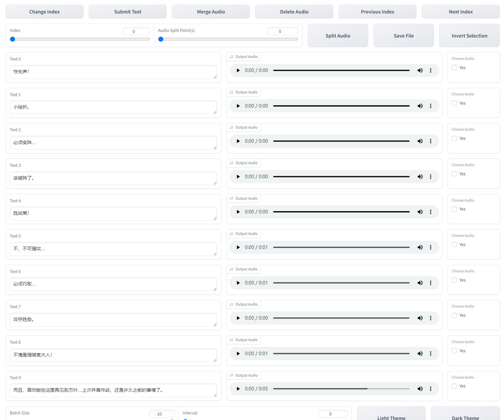Click the Change Index button
The height and width of the screenshot is (420, 504).
coord(44,12)
